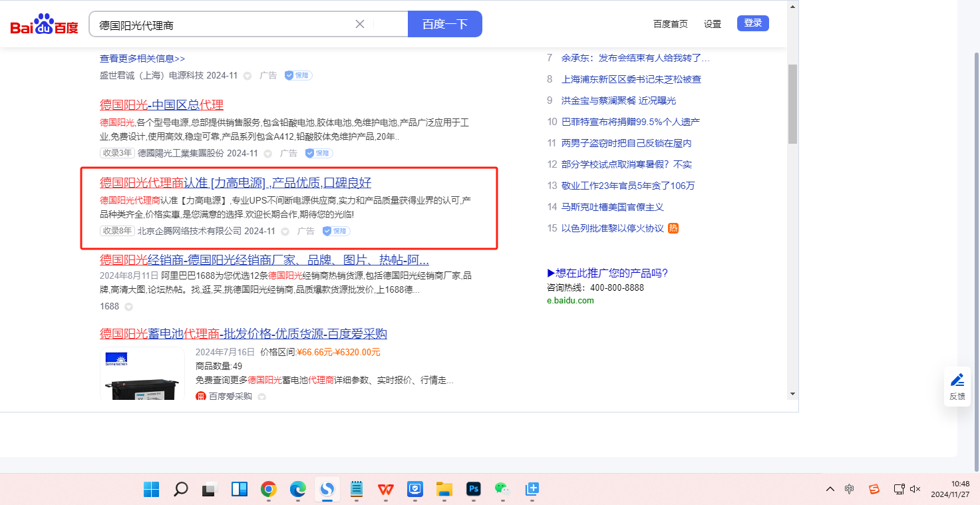The height and width of the screenshot is (505, 980).
Task: Open 设置 in the top bar
Action: point(713,24)
